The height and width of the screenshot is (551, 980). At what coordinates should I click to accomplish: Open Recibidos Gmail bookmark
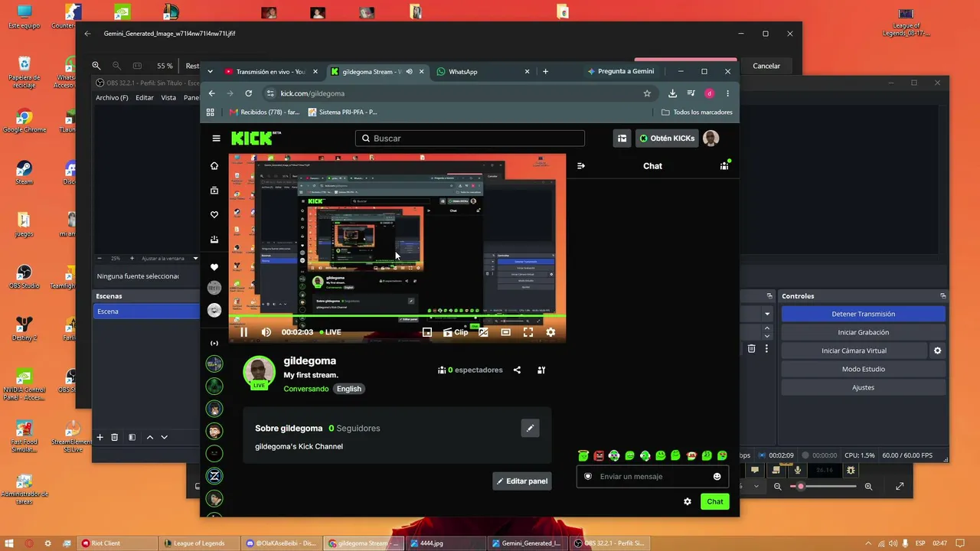pyautogui.click(x=265, y=112)
